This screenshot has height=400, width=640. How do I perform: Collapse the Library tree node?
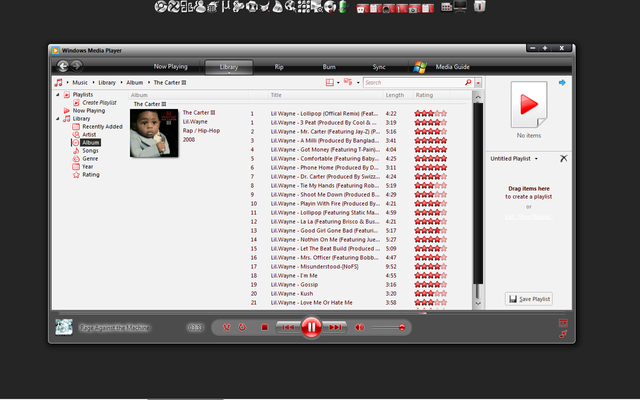click(x=58, y=119)
